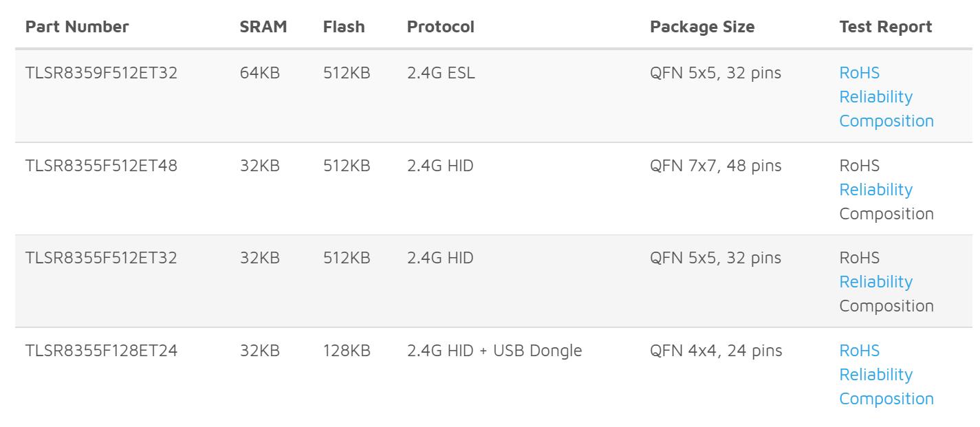
Task: Open Composition report for TLSR8355F128ET24
Action: pyautogui.click(x=886, y=399)
